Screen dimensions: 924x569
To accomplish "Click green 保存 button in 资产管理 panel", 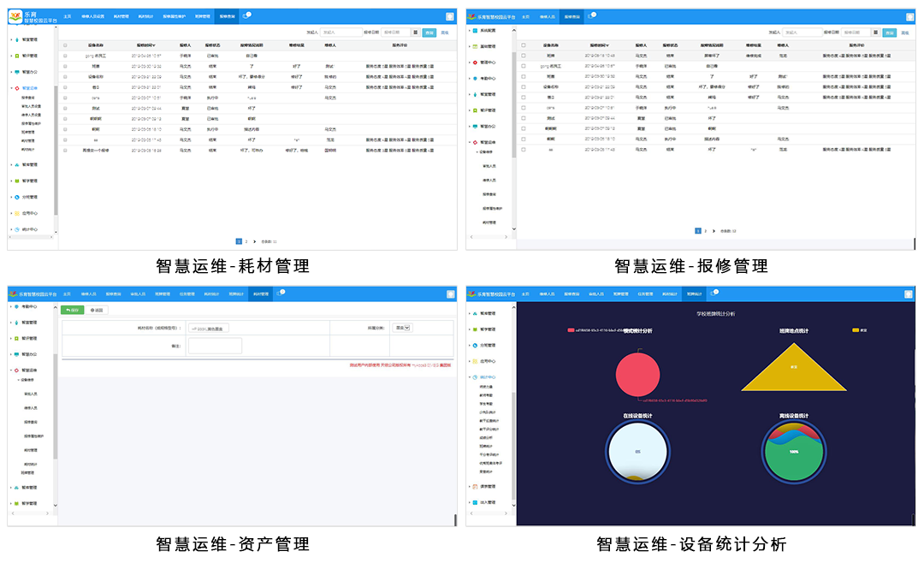I will (x=73, y=310).
